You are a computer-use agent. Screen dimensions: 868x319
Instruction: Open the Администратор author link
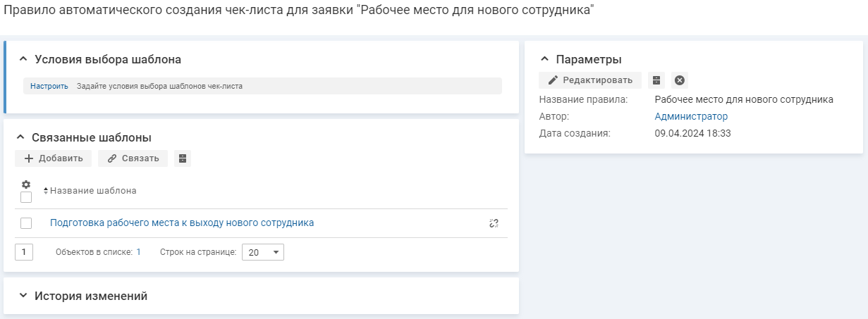[691, 116]
